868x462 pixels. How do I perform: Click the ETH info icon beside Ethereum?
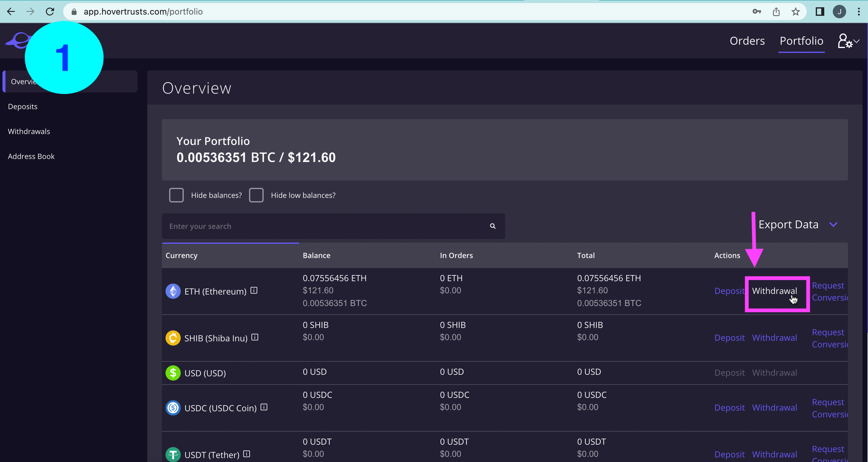click(x=254, y=290)
